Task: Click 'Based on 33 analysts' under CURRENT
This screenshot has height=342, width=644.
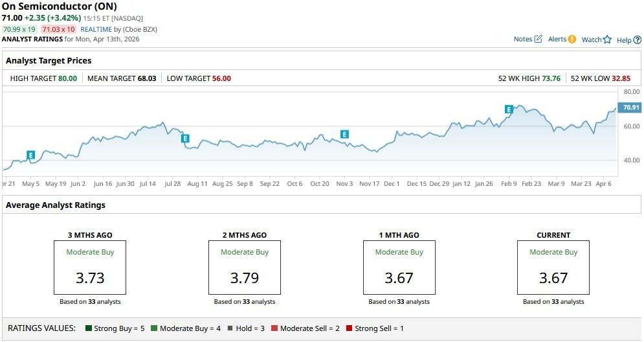Action: (553, 301)
